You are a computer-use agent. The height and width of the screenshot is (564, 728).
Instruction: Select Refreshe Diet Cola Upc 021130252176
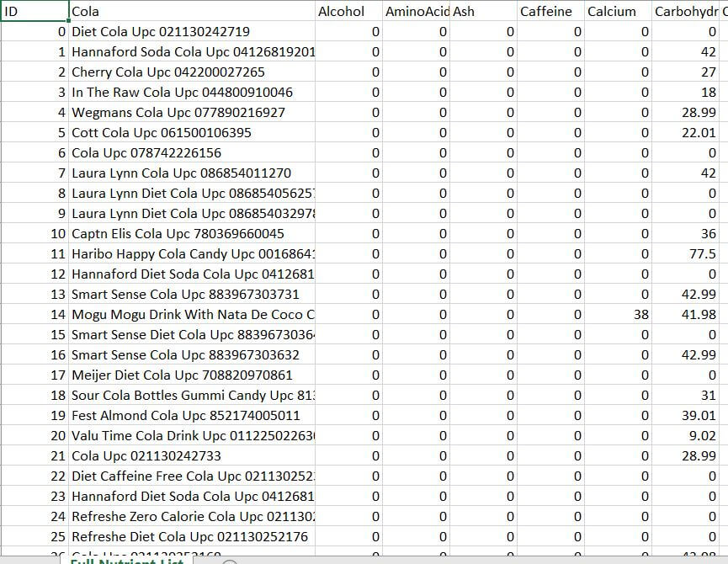(x=192, y=536)
